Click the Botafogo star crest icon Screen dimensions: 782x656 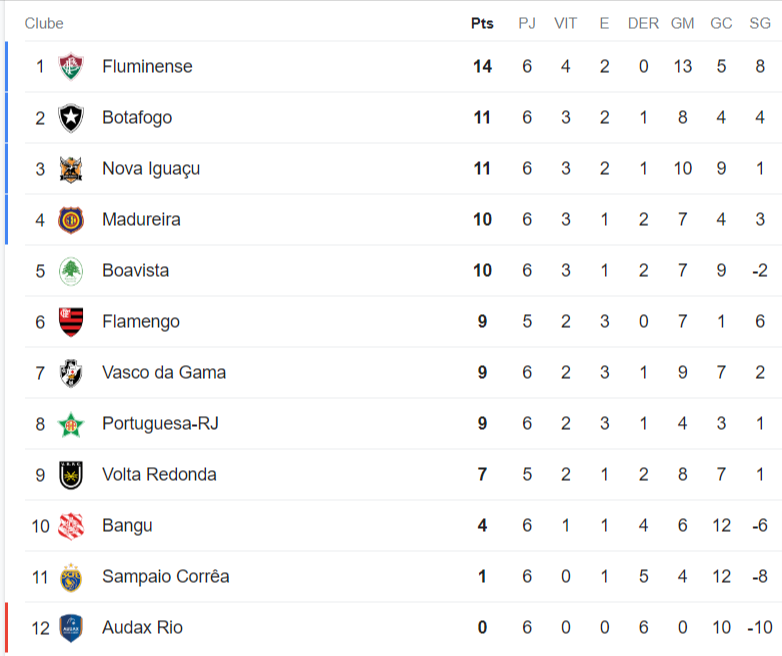[x=71, y=118]
